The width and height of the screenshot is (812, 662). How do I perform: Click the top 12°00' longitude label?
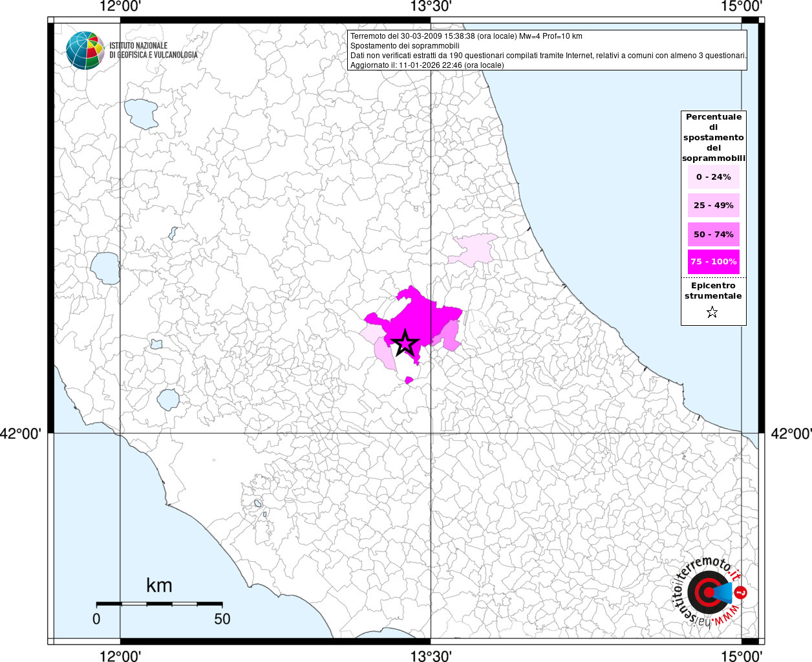[120, 7]
